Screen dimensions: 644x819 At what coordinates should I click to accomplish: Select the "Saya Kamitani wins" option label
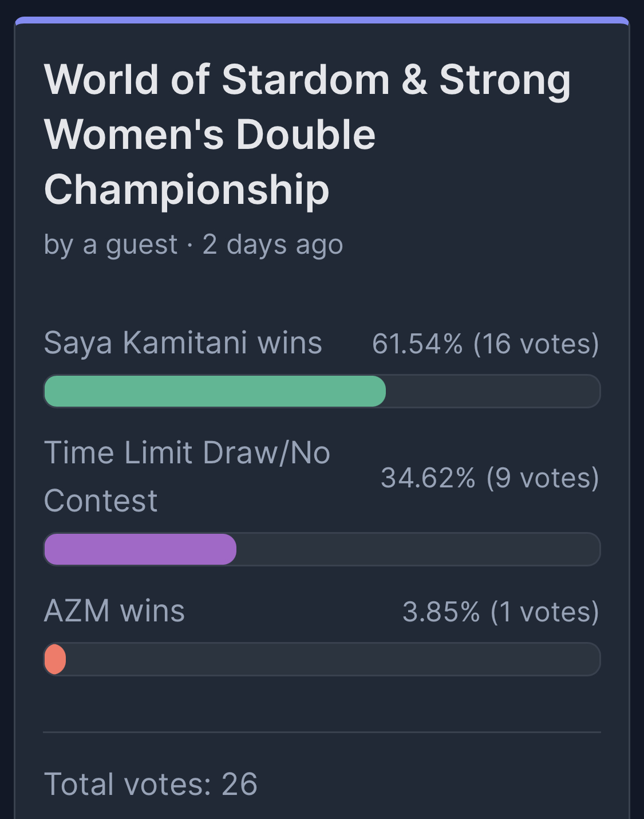(183, 343)
